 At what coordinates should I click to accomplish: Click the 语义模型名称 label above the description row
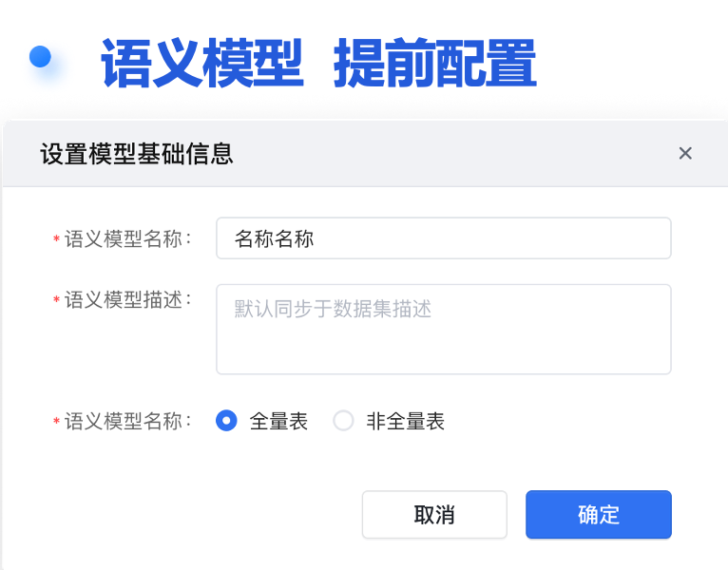pos(127,238)
